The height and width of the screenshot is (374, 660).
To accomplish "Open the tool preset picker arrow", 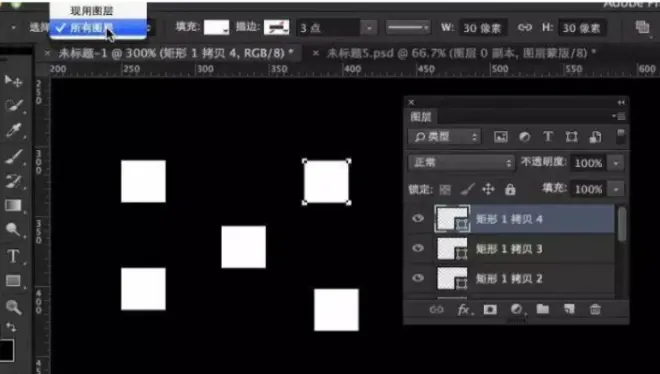I will pyautogui.click(x=13, y=28).
